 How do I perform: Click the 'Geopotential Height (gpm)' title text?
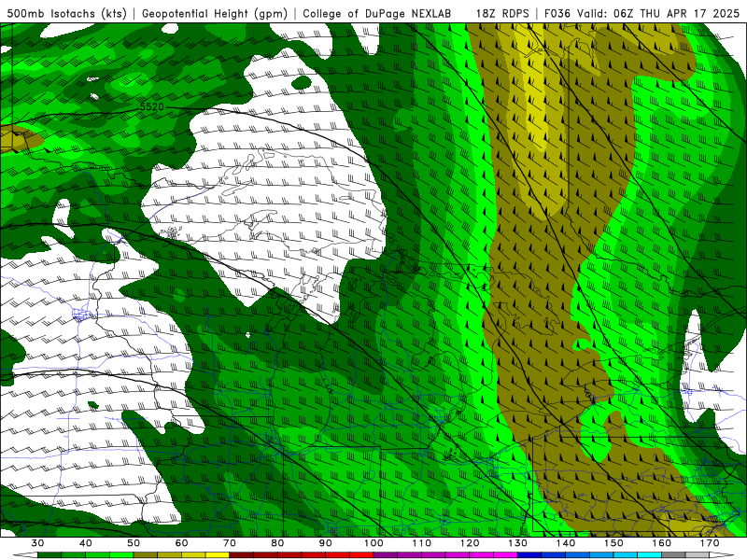click(x=215, y=13)
